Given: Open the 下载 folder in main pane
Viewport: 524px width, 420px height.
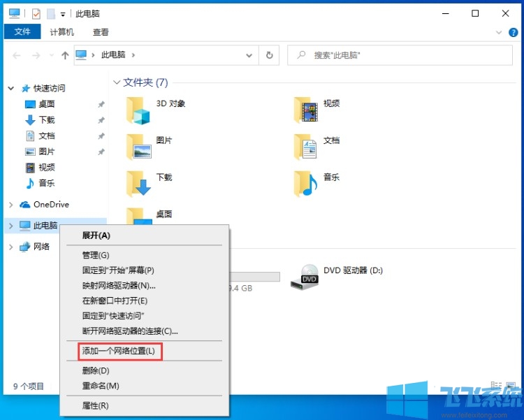Looking at the screenshot, I should (138, 183).
